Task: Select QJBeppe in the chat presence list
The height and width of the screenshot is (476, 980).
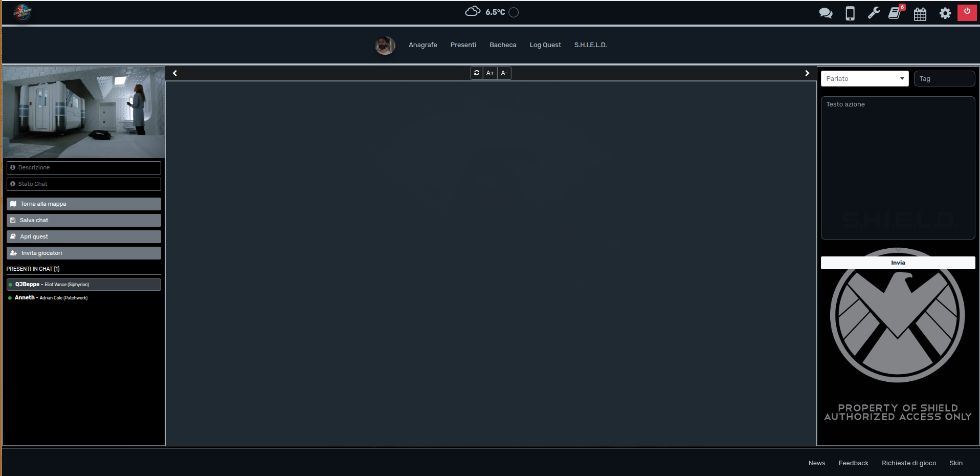Action: coord(84,285)
